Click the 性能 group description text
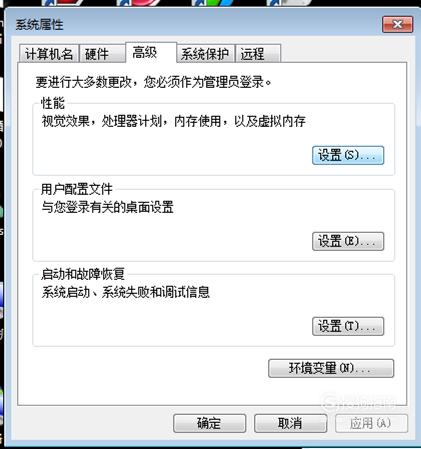 (x=174, y=121)
